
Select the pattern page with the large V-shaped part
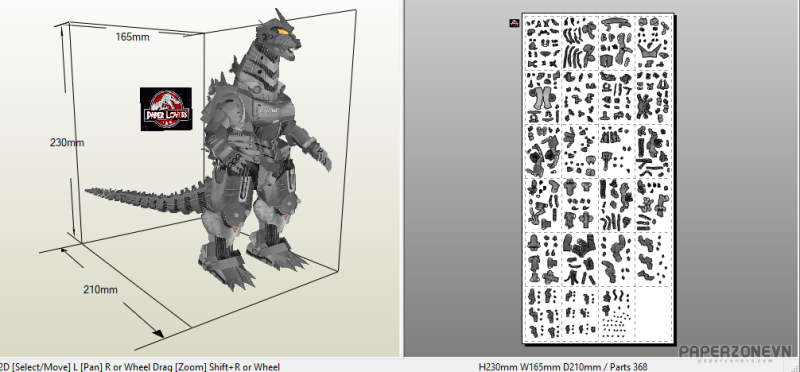pos(653,43)
